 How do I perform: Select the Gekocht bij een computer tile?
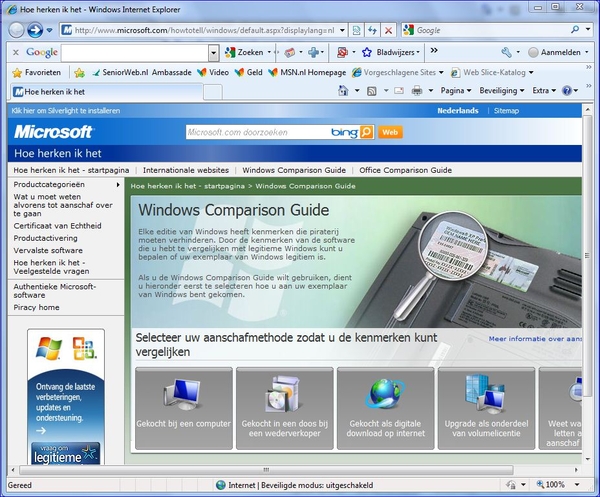[x=184, y=408]
